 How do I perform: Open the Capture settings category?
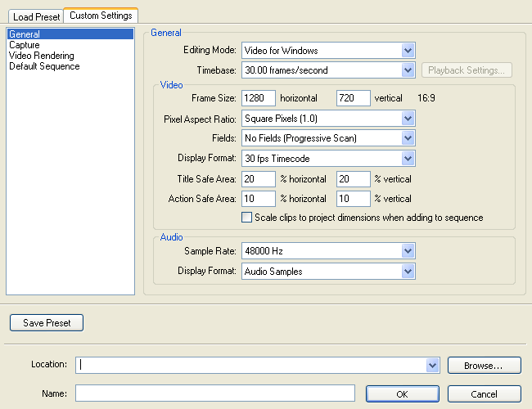pyautogui.click(x=70, y=45)
